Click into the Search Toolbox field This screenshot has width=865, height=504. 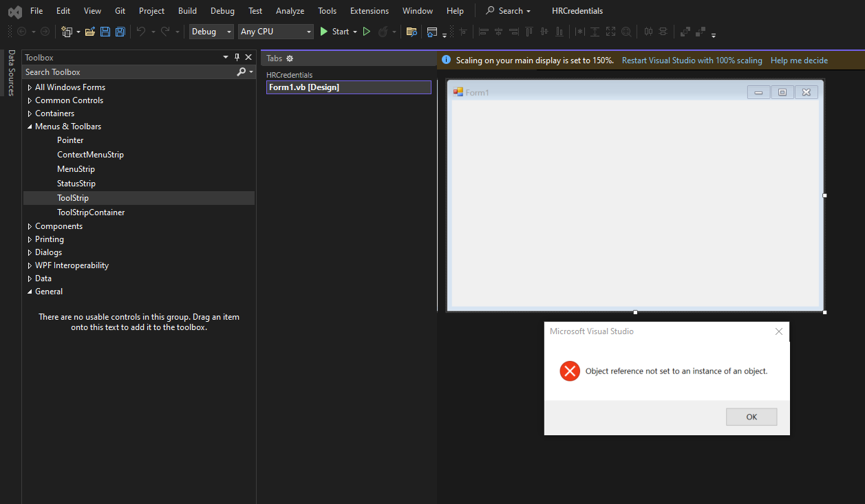click(129, 72)
